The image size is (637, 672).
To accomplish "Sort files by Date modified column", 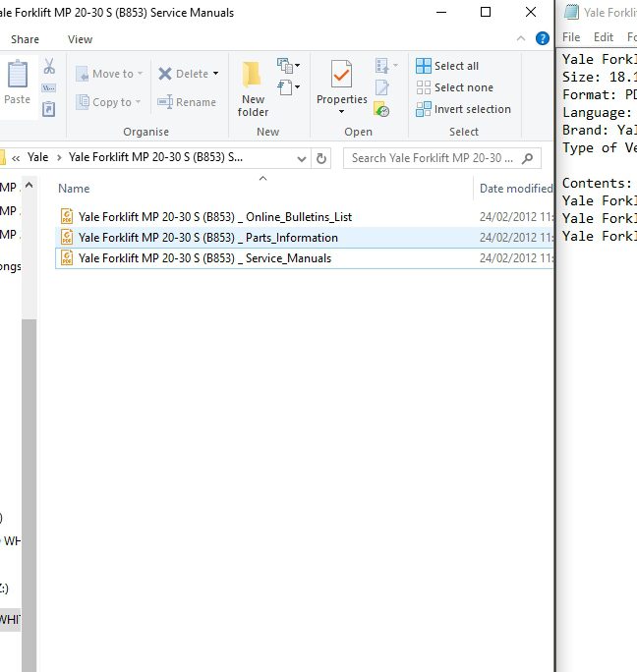I will coord(516,189).
